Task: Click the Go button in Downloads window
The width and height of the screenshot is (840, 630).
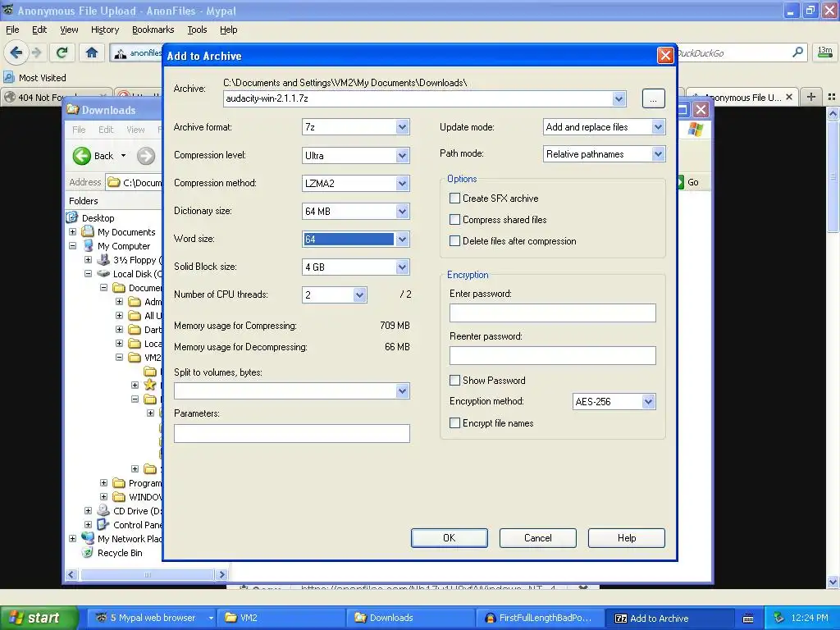Action: (x=688, y=182)
